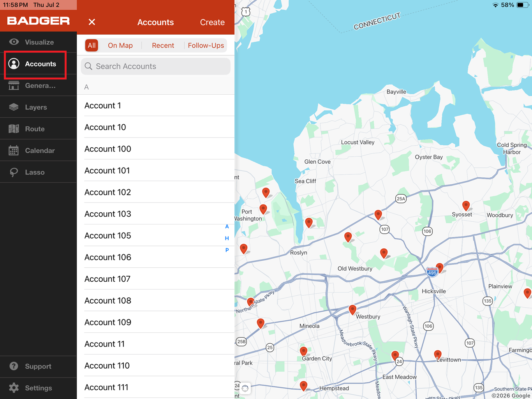This screenshot has height=399, width=532.
Task: Open the Layers stack icon
Action: tap(14, 107)
